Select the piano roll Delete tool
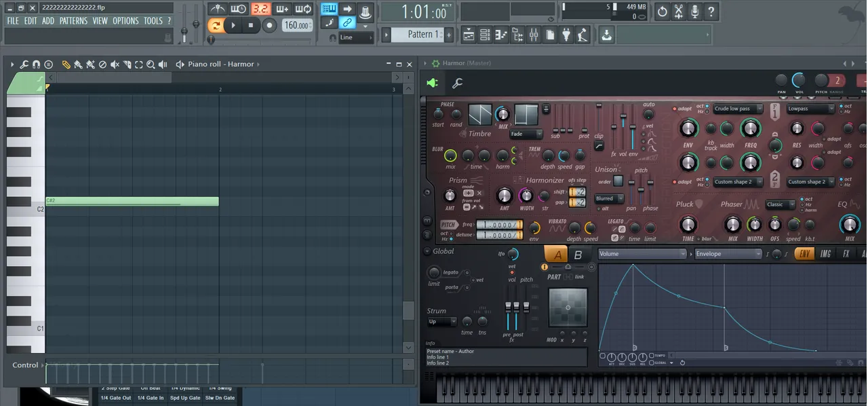Image resolution: width=868 pixels, height=406 pixels. coord(102,64)
